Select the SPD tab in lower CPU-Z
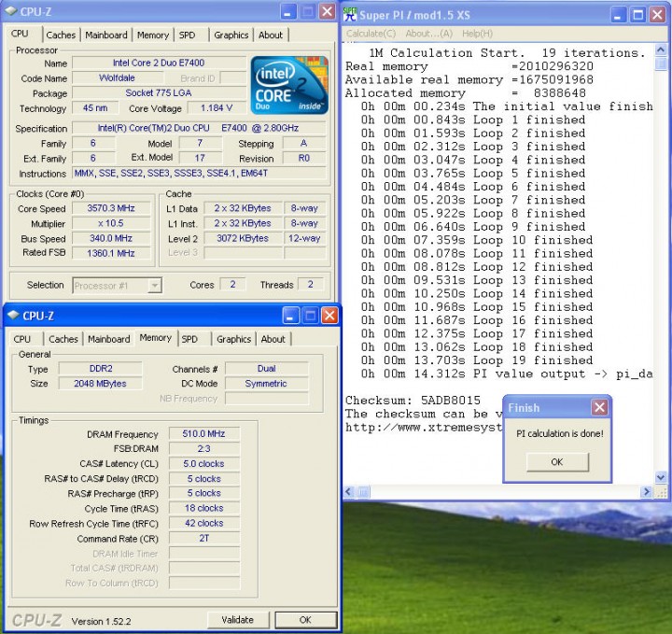Image resolution: width=672 pixels, height=634 pixels. tap(189, 339)
